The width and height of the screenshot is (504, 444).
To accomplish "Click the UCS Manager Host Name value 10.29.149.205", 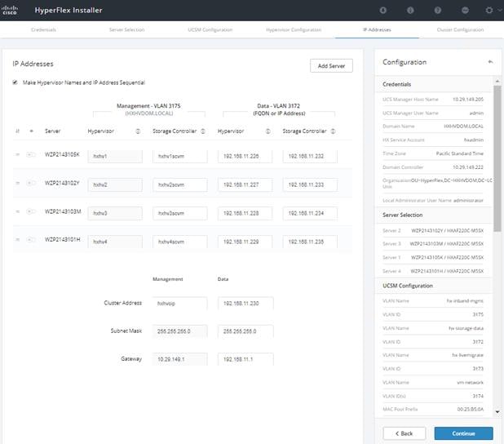I will [x=468, y=99].
